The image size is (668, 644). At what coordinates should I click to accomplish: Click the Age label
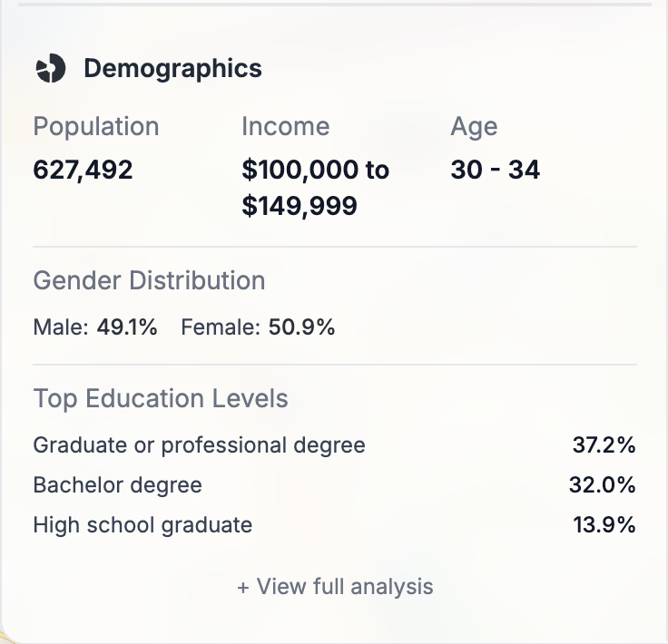(x=474, y=127)
